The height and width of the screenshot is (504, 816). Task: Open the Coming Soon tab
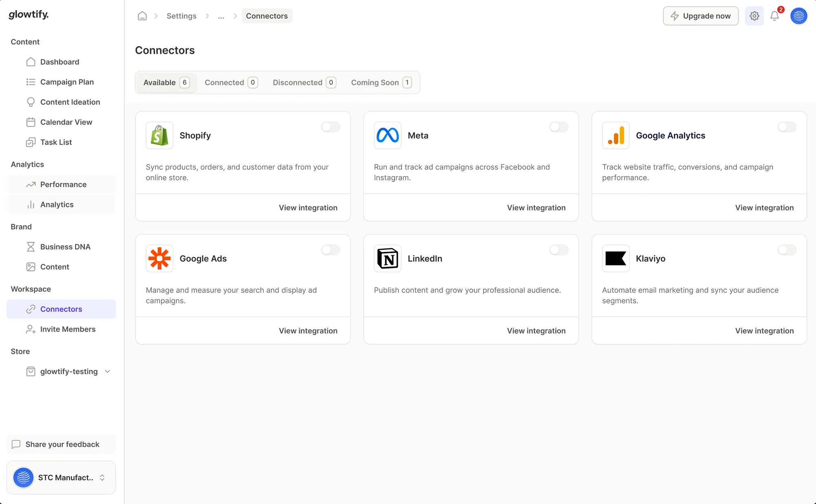381,82
